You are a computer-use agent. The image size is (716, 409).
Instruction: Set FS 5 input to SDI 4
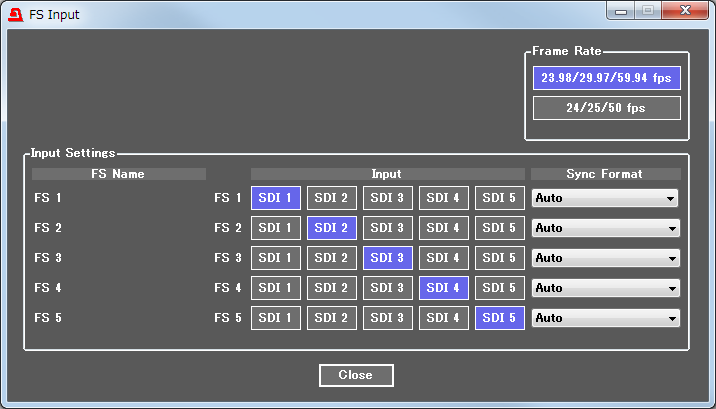[x=443, y=318]
